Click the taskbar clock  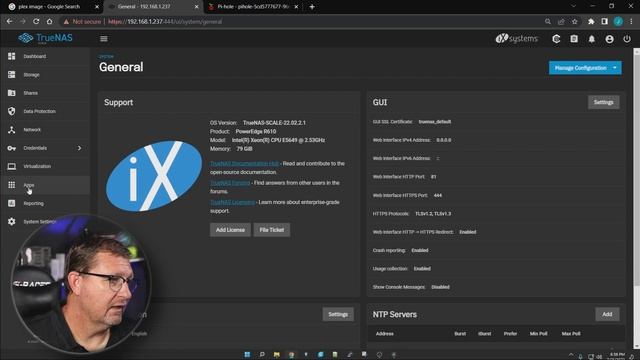tap(617, 356)
